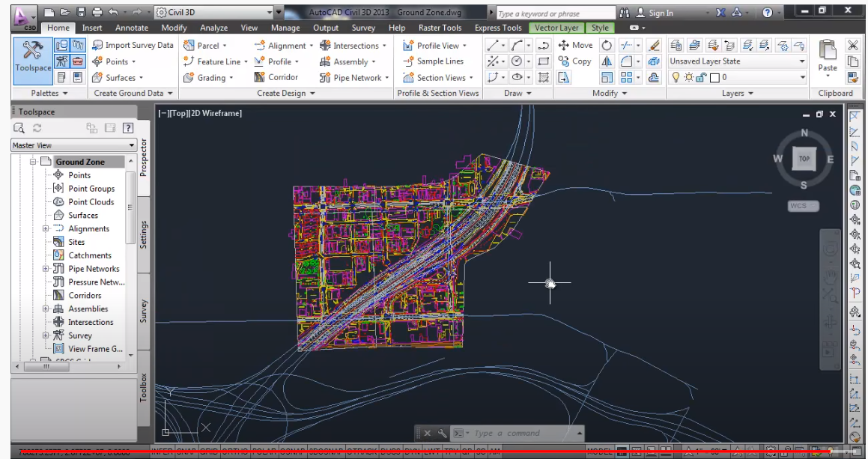Click Import Survey Data icon
Image resolution: width=868 pixels, height=459 pixels.
98,46
